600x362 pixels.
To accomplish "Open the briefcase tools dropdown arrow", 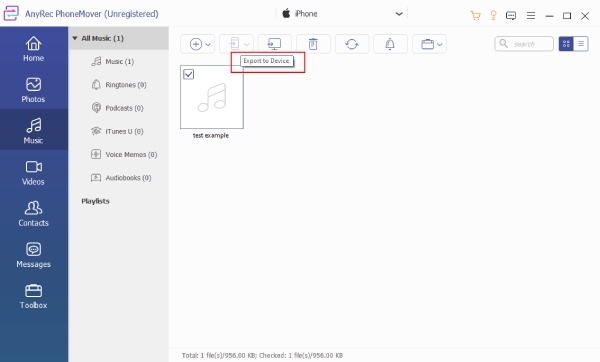I will 440,44.
